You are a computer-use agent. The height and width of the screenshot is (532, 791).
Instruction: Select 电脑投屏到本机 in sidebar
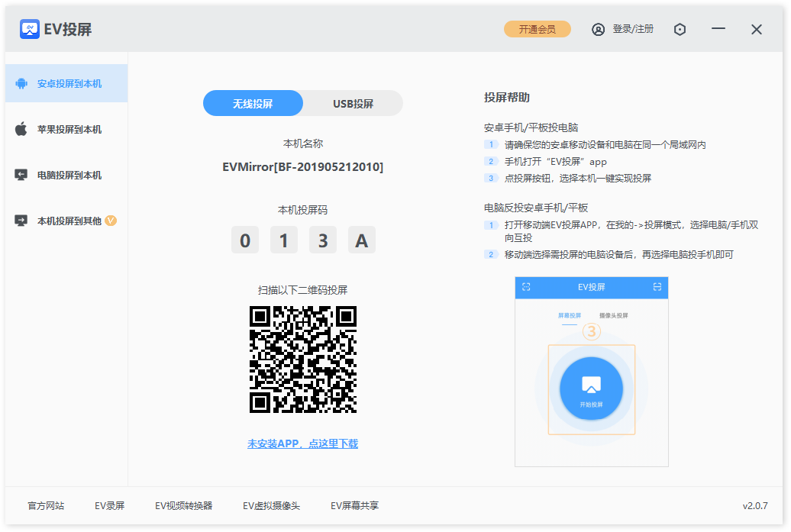69,175
